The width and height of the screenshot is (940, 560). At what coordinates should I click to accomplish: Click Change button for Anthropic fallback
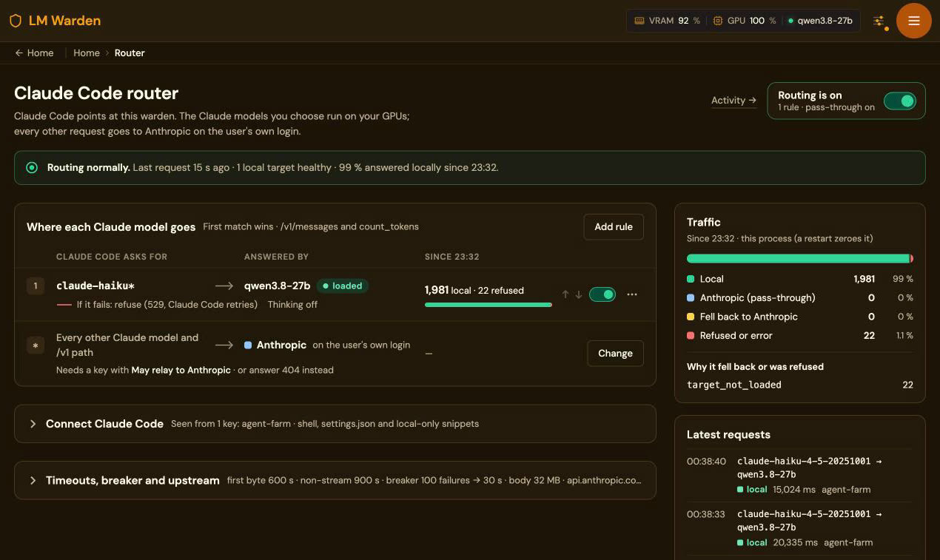pos(615,354)
